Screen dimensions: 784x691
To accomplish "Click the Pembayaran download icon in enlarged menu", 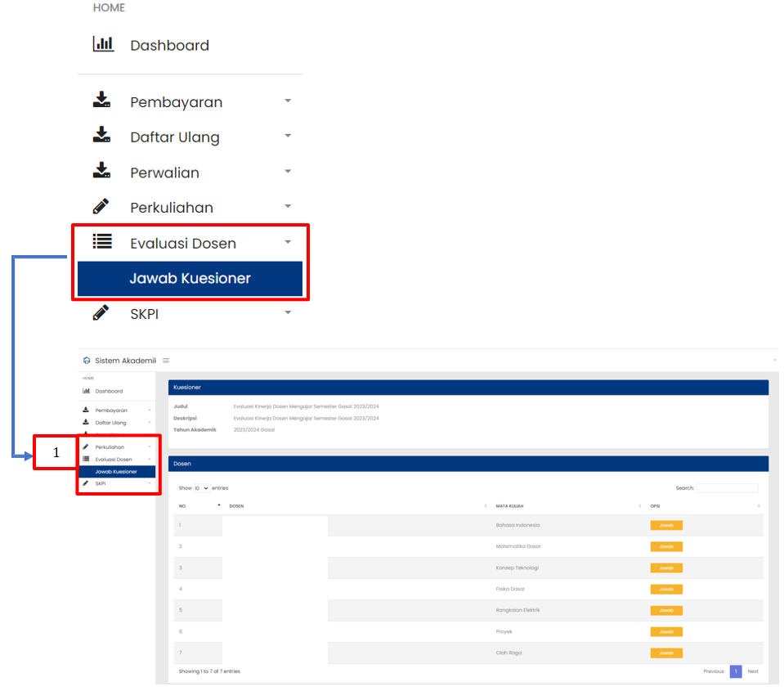I will (101, 100).
